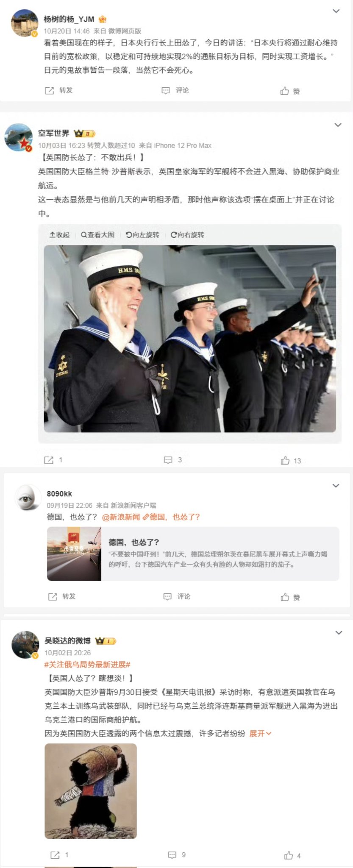
Task: Open post menu chevron for 杨树的杨_YJM
Action: click(336, 11)
